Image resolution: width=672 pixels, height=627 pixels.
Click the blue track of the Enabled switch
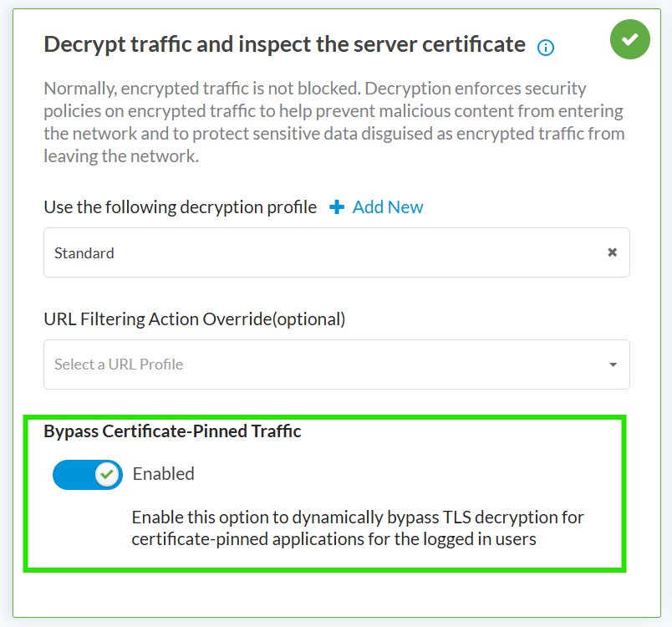click(71, 475)
